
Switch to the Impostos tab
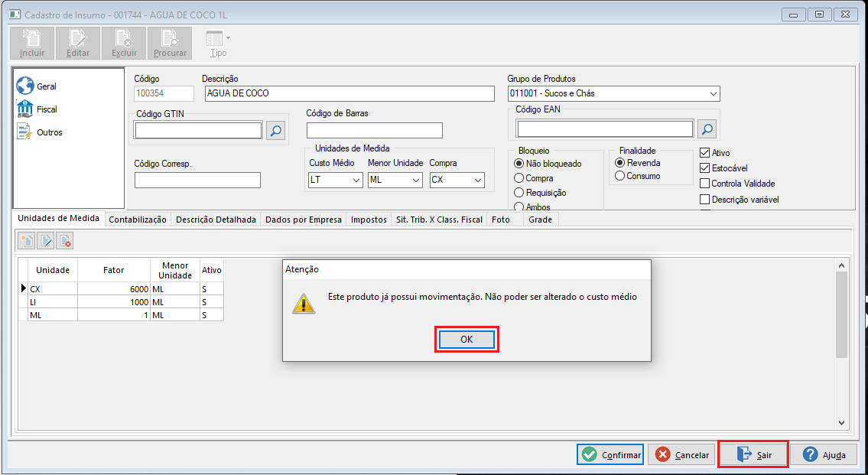coord(369,220)
